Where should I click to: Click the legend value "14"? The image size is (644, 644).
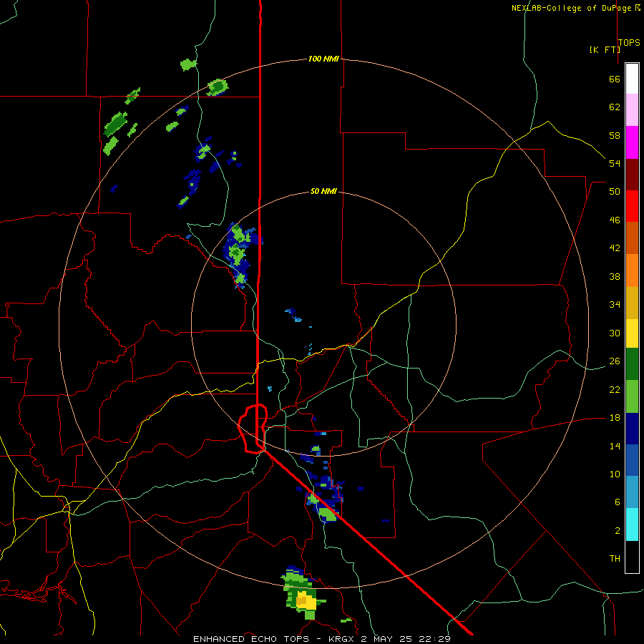click(615, 446)
